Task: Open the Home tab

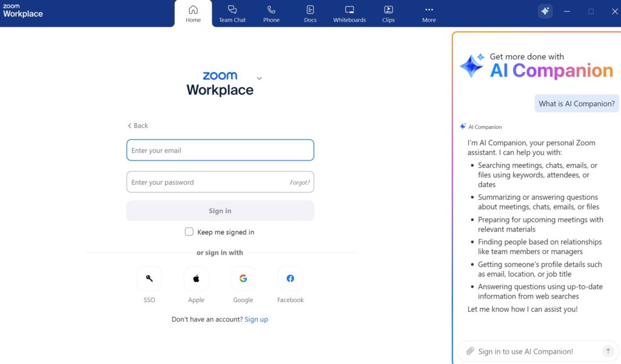Action: pos(193,14)
